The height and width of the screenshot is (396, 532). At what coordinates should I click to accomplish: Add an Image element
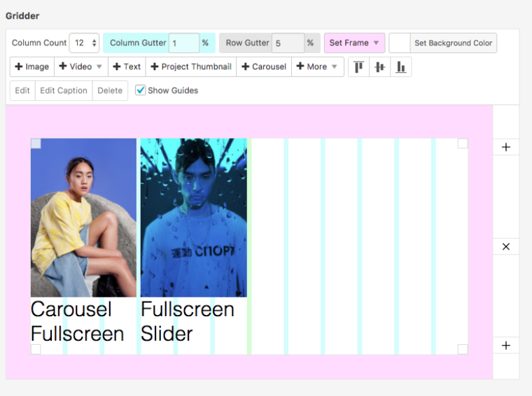pos(32,66)
